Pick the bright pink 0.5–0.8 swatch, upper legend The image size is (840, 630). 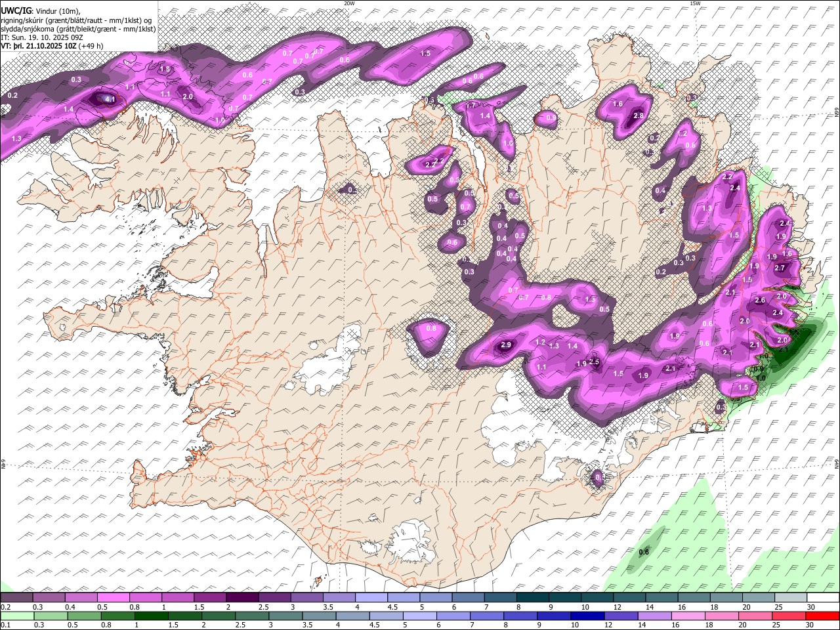(113, 598)
